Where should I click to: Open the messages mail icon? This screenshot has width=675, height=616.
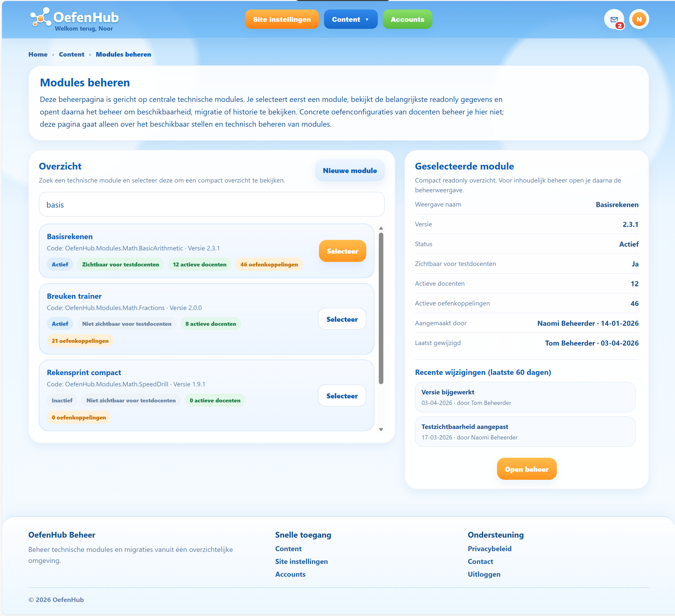click(614, 20)
